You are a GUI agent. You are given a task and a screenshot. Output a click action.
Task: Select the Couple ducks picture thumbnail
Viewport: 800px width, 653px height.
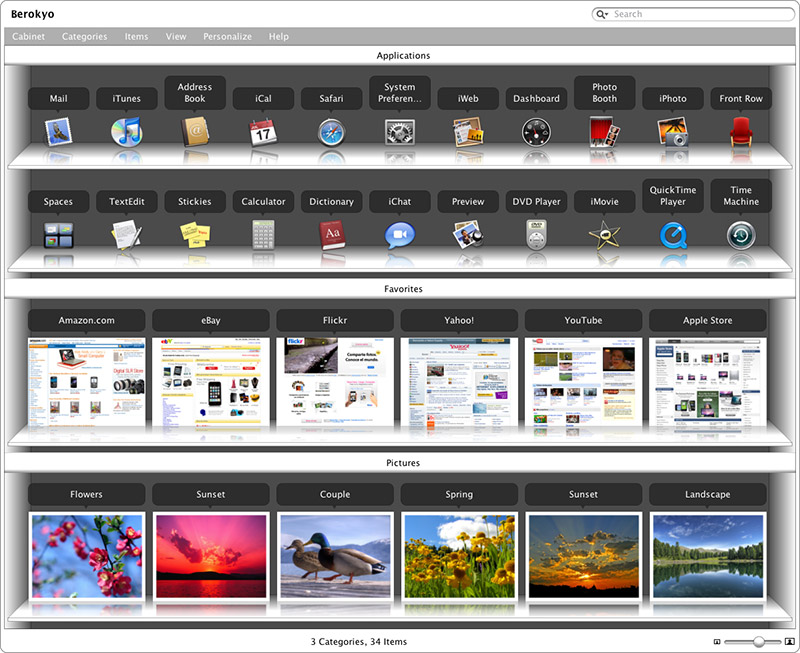point(335,556)
